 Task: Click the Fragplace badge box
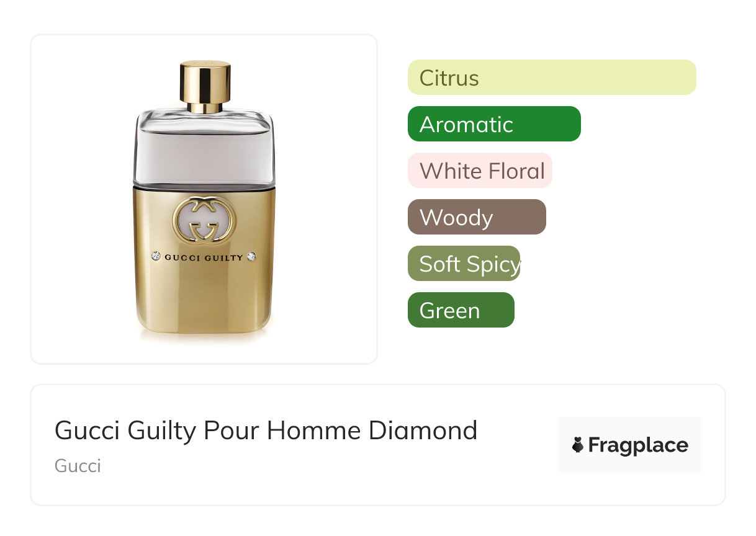(x=630, y=445)
